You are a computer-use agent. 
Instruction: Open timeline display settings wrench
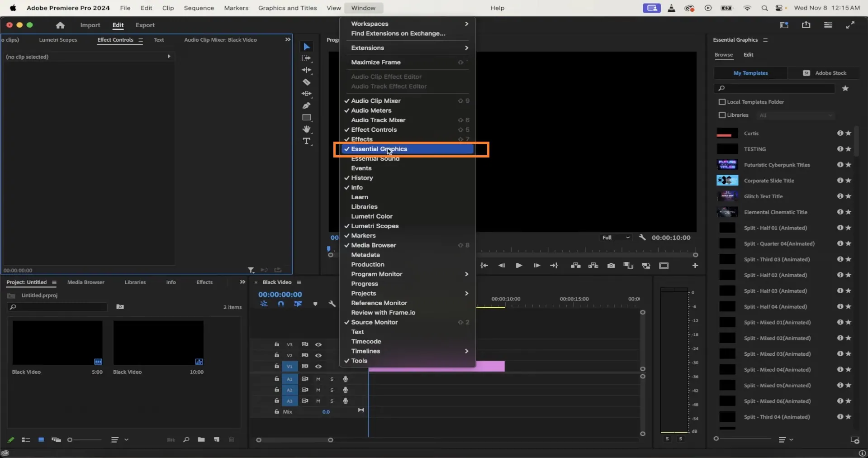pyautogui.click(x=332, y=304)
